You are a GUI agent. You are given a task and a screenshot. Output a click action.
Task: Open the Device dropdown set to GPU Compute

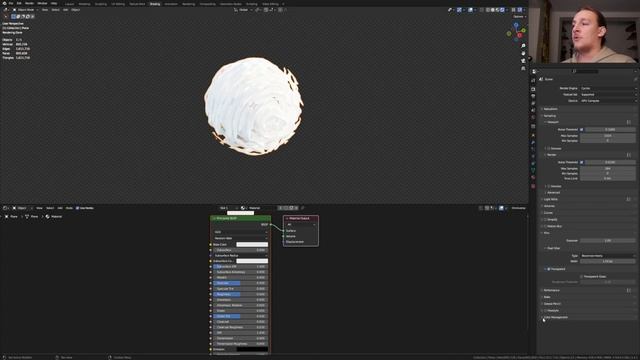(x=608, y=100)
